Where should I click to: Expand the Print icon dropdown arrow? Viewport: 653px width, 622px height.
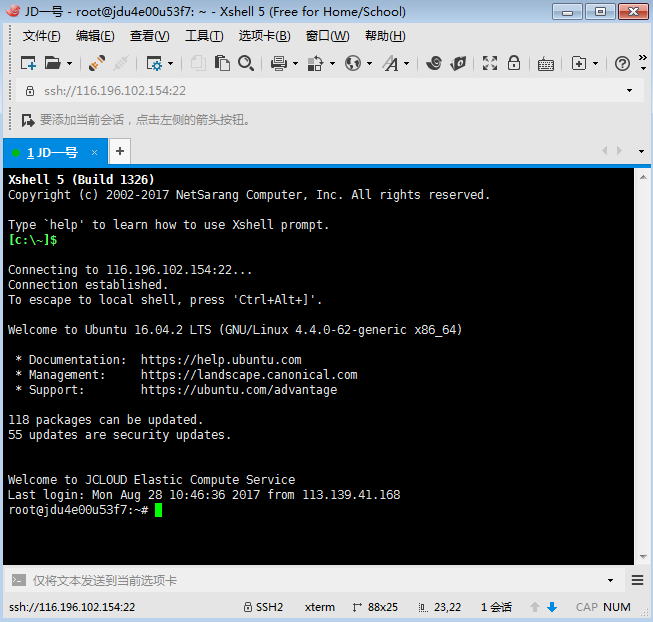(x=295, y=64)
